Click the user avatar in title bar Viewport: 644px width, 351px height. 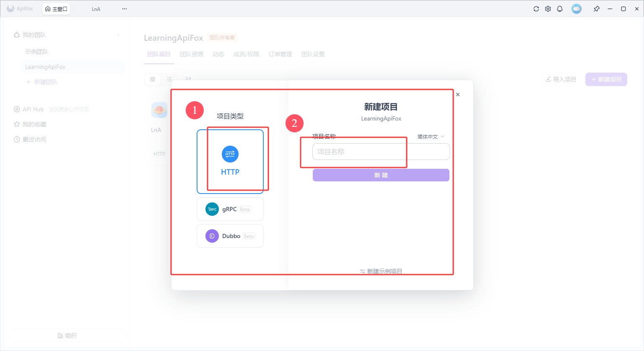[x=576, y=9]
